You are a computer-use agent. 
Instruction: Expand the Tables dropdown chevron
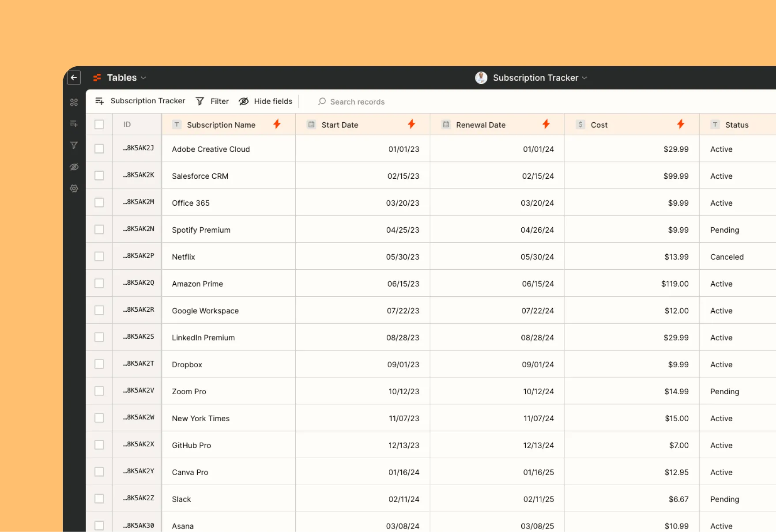click(143, 78)
